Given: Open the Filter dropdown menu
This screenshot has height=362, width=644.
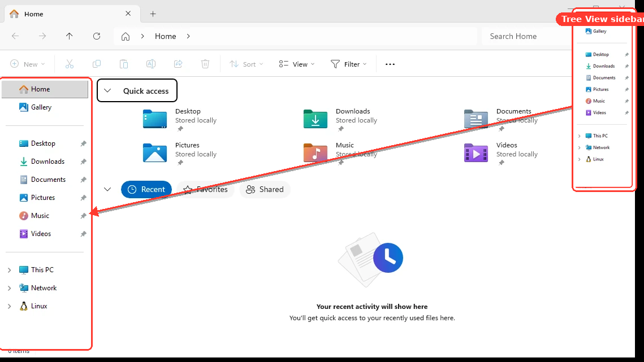Looking at the screenshot, I should 349,64.
